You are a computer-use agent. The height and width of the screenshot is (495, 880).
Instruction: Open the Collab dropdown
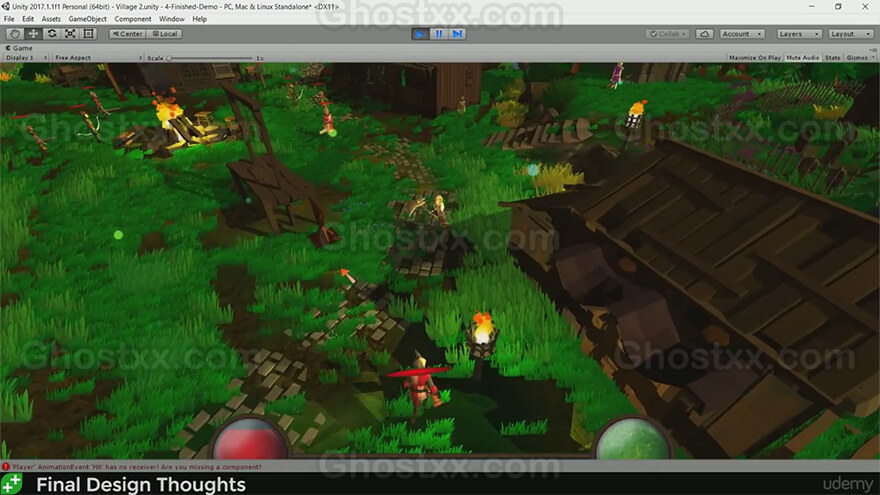(667, 34)
